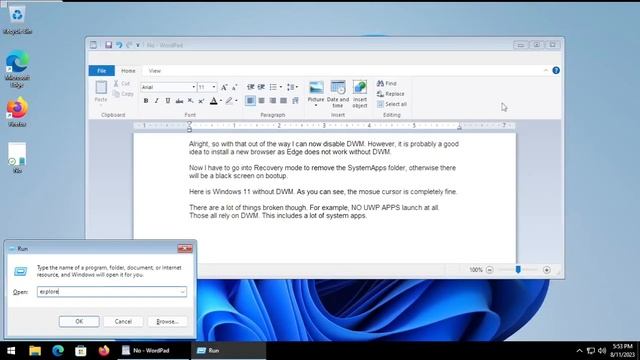Screen dimensions: 640x360
Task: Open the text color dropdown arrow
Action: (x=221, y=100)
